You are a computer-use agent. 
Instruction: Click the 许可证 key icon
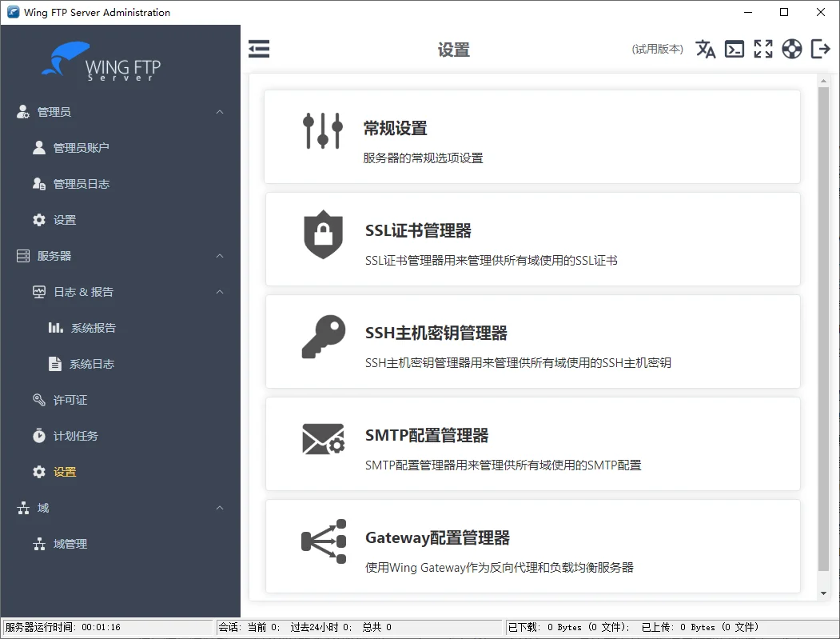click(39, 400)
